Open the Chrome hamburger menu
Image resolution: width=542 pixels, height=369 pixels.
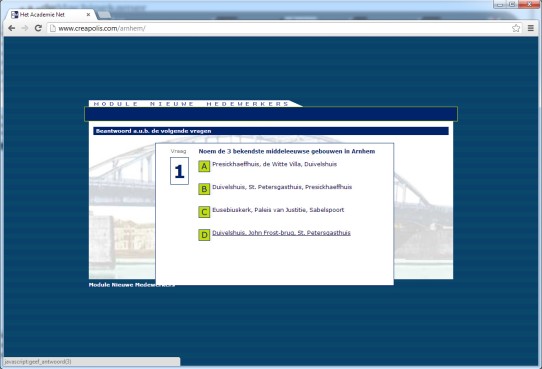pyautogui.click(x=531, y=28)
